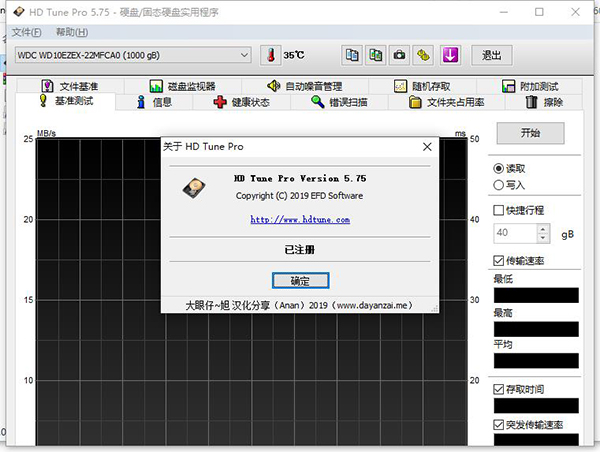Enable the 快捷行程 checkbox
Screen dimensions: 600x452
500,210
